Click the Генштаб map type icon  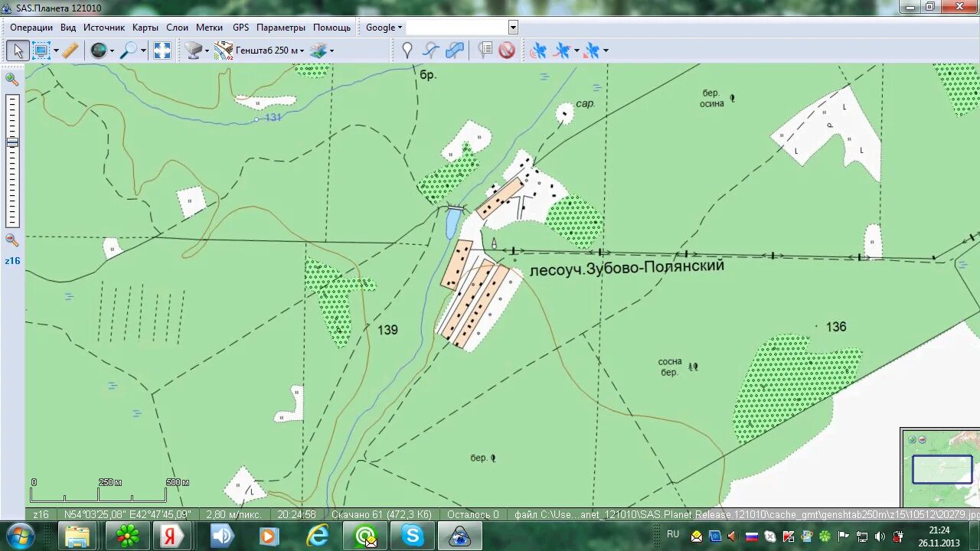coord(224,51)
